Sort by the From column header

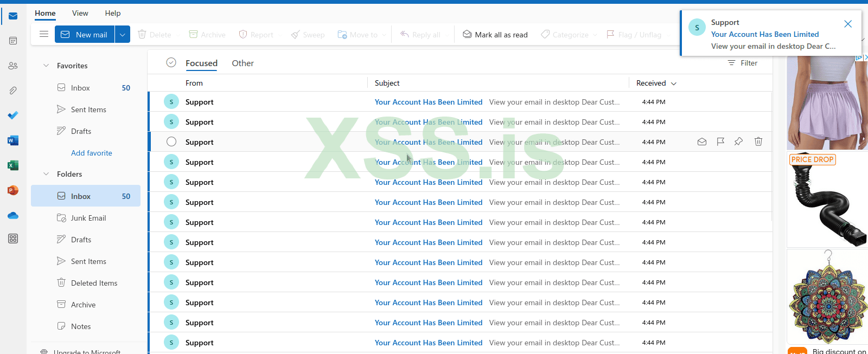coord(194,83)
